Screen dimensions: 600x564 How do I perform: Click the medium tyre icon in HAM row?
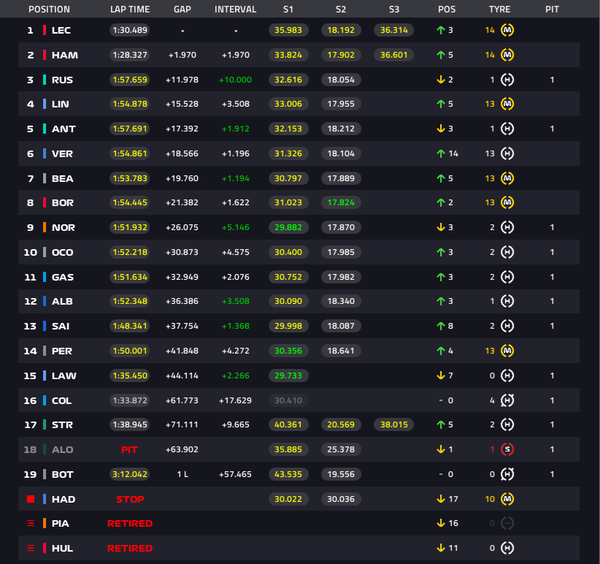pos(507,55)
